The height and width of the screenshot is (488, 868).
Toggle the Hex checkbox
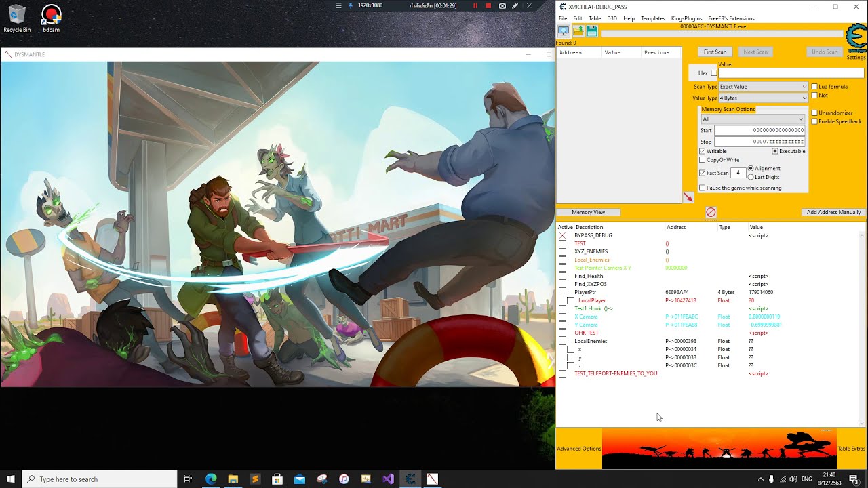coord(714,73)
